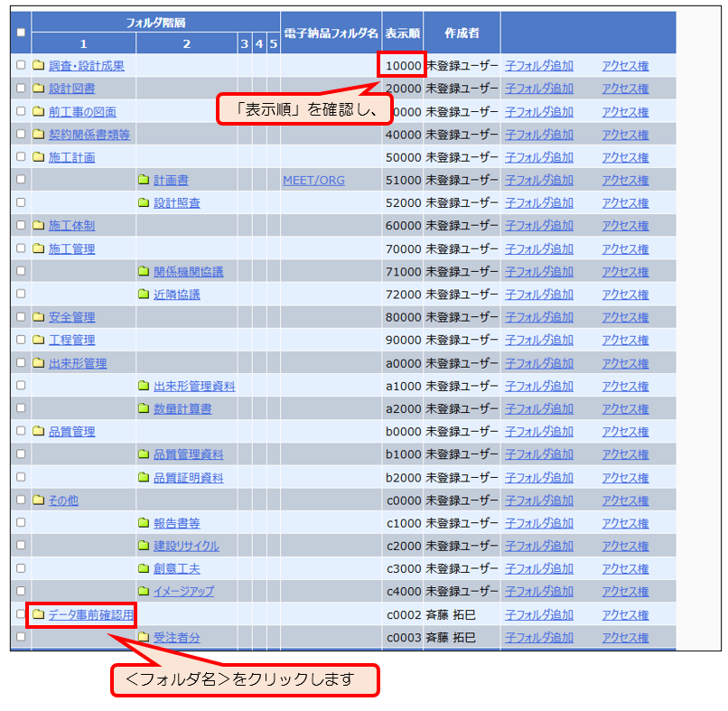
Task: Click folder icon beside データ事前確認用
Action: click(x=38, y=614)
